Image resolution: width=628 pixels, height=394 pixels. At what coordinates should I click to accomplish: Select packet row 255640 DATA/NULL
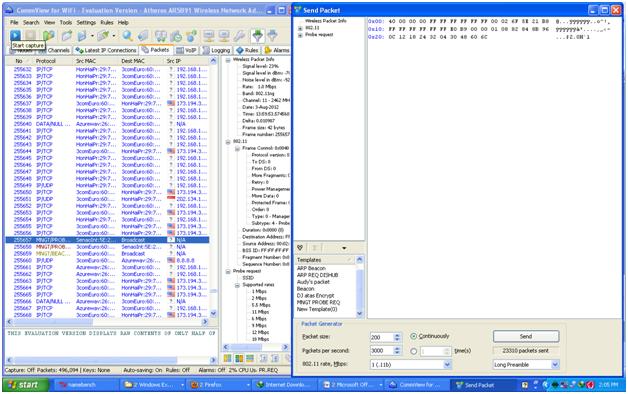107,124
